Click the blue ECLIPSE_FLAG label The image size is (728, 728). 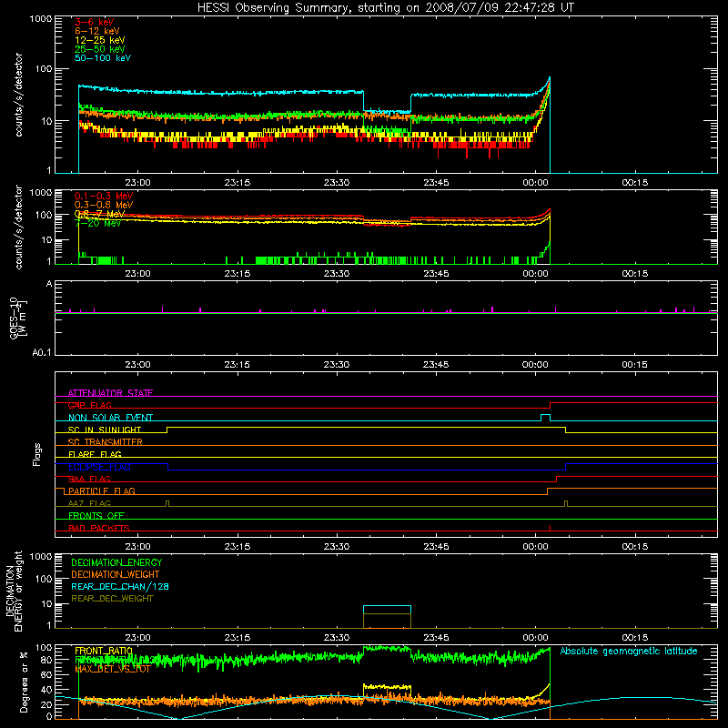click(99, 467)
